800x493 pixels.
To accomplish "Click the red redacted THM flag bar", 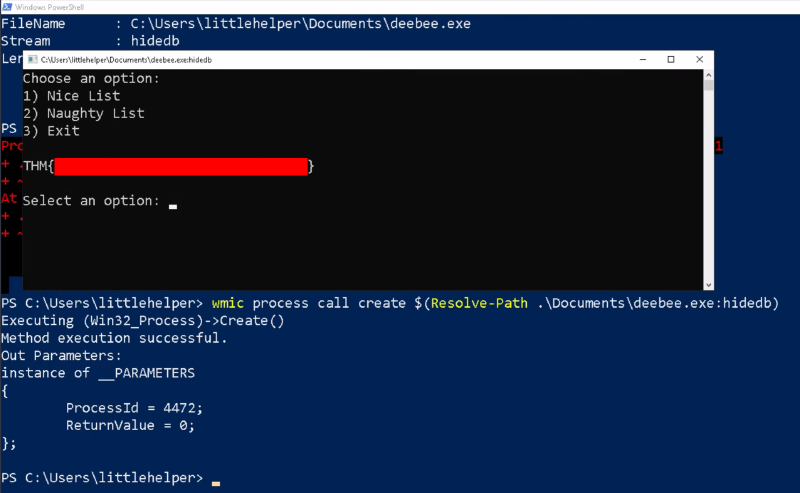I will [181, 166].
